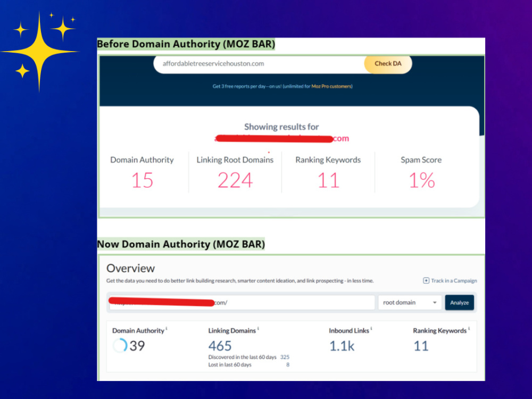Viewport: 532px width, 399px height.
Task: Click the Linking Domains info icon
Action: point(258,328)
